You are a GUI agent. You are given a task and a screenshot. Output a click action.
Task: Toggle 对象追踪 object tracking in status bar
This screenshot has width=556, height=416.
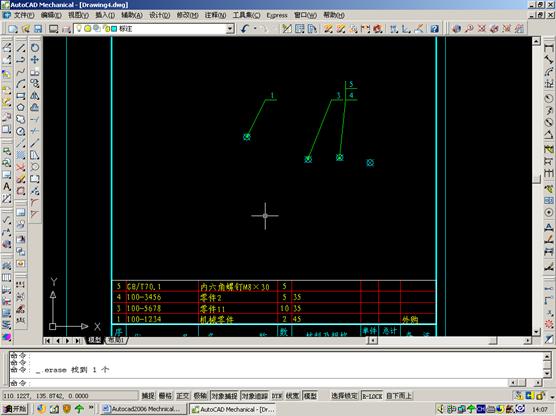click(255, 396)
